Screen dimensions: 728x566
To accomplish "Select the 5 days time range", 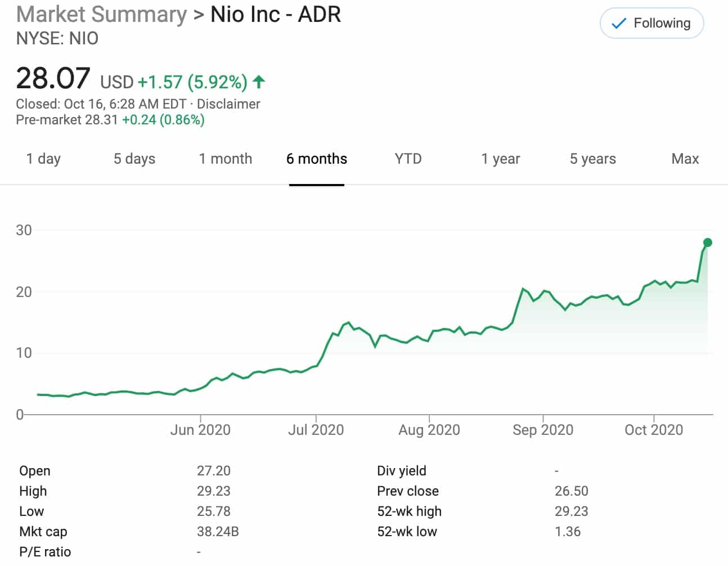I will click(x=134, y=159).
